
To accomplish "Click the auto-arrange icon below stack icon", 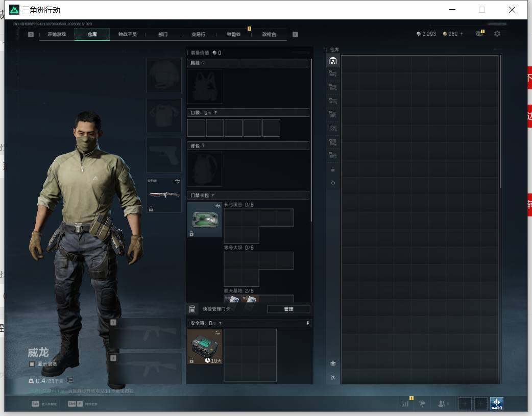I will (333, 377).
